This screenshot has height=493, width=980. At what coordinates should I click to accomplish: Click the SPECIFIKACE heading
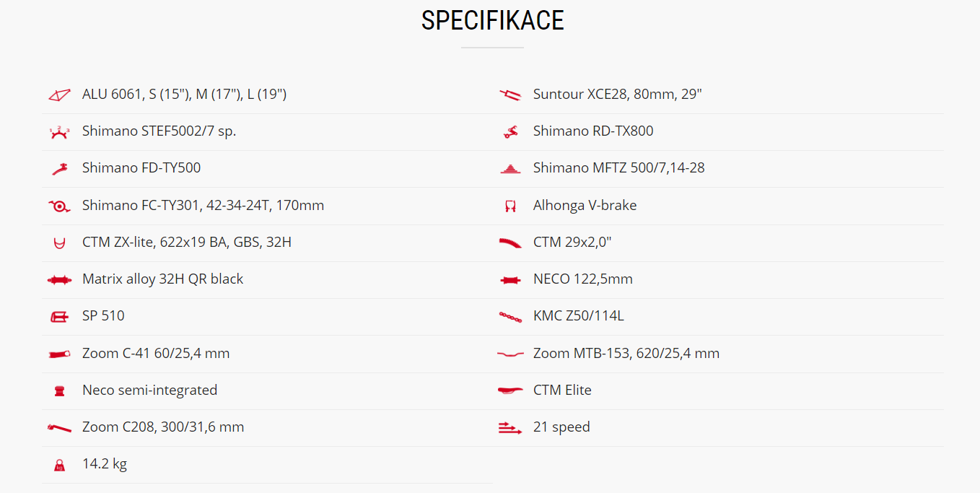point(493,20)
